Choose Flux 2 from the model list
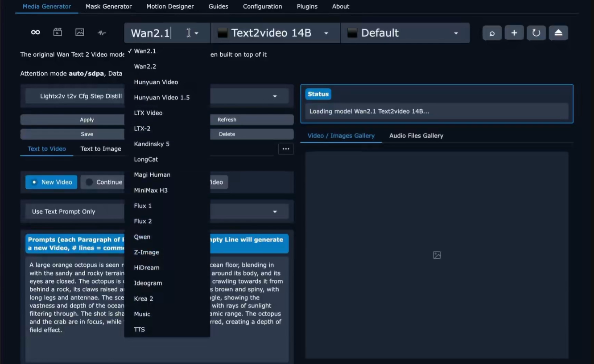Image resolution: width=594 pixels, height=364 pixels. [x=167, y=221]
